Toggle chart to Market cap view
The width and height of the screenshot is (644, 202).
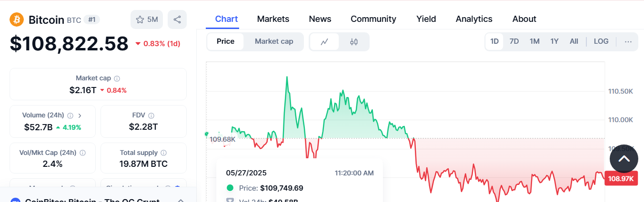coord(274,41)
